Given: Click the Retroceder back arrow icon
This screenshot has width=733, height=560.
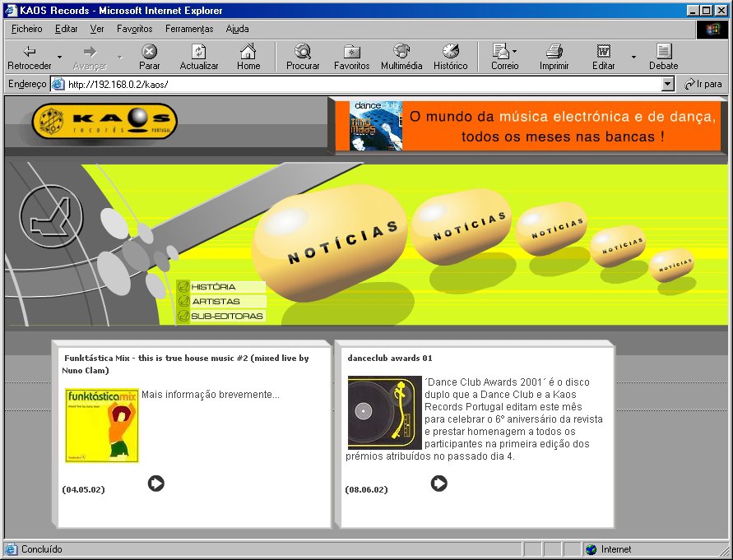Looking at the screenshot, I should point(30,51).
